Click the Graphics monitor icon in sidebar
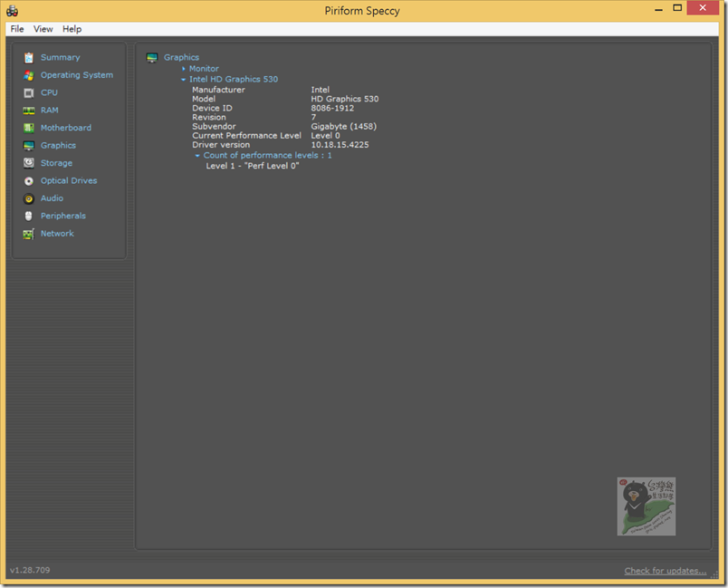Image resolution: width=728 pixels, height=588 pixels. coord(29,146)
